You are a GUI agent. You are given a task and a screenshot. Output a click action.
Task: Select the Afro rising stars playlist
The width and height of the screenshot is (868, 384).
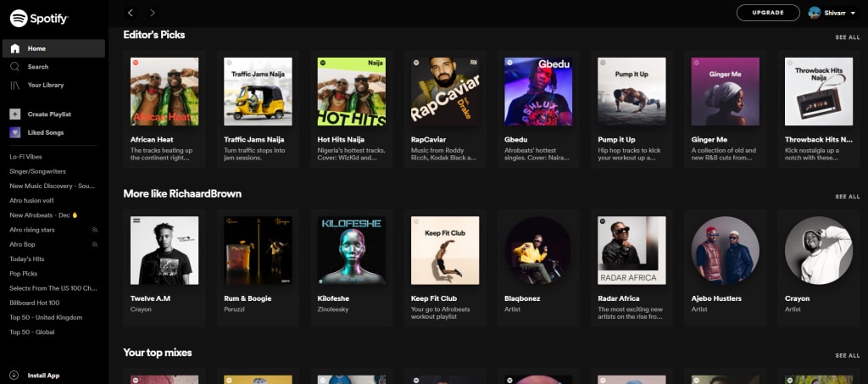click(32, 230)
